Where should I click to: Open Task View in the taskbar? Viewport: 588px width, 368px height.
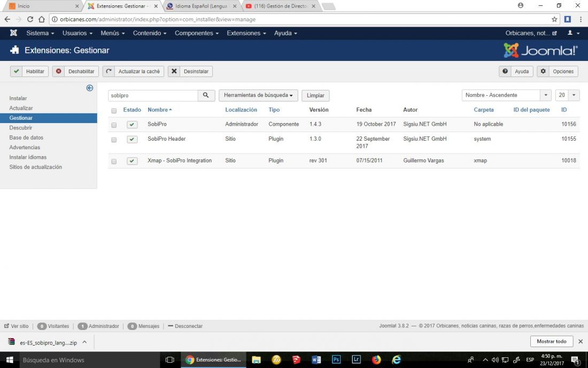[170, 360]
